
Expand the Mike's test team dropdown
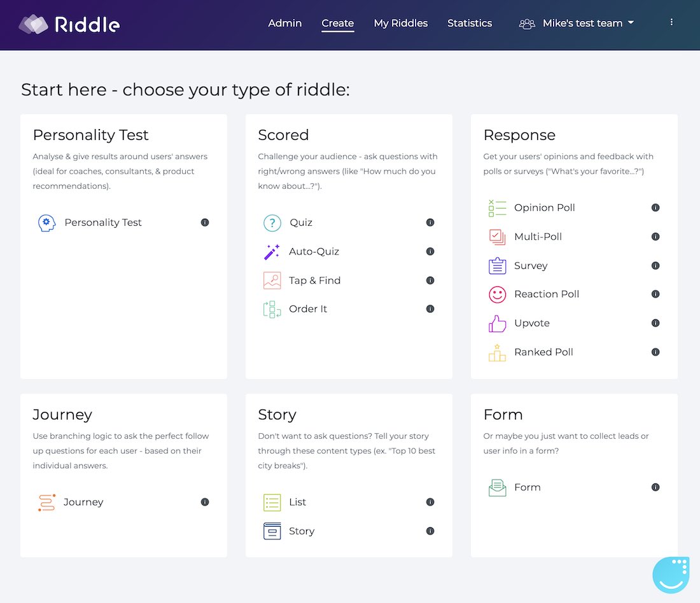(588, 23)
